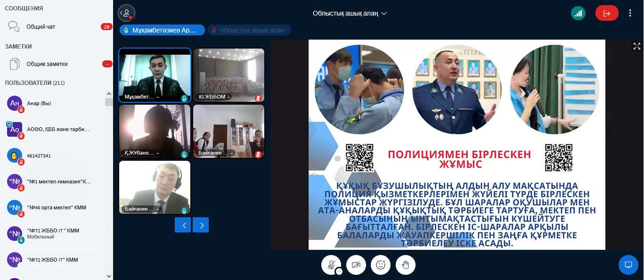Toggle the webcam sharing button
Image resolution: width=644 pixels, height=280 pixels.
click(x=356, y=265)
